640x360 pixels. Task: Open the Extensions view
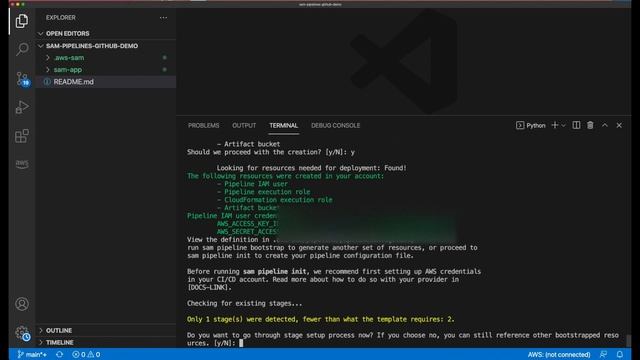(22, 136)
